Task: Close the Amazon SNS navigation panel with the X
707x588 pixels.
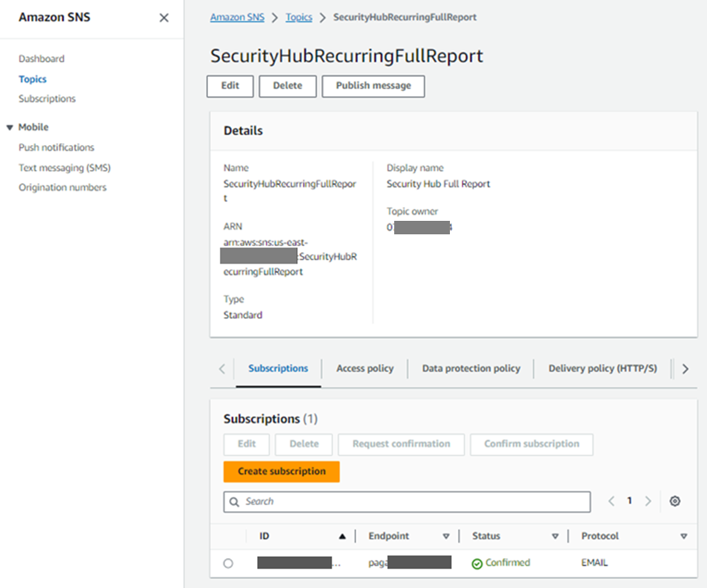Action: pyautogui.click(x=163, y=18)
